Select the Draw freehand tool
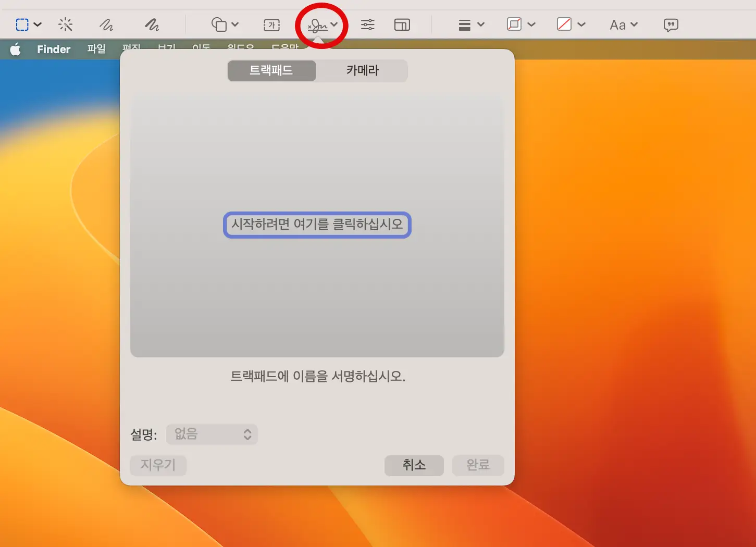Image resolution: width=756 pixels, height=547 pixels. coord(152,24)
